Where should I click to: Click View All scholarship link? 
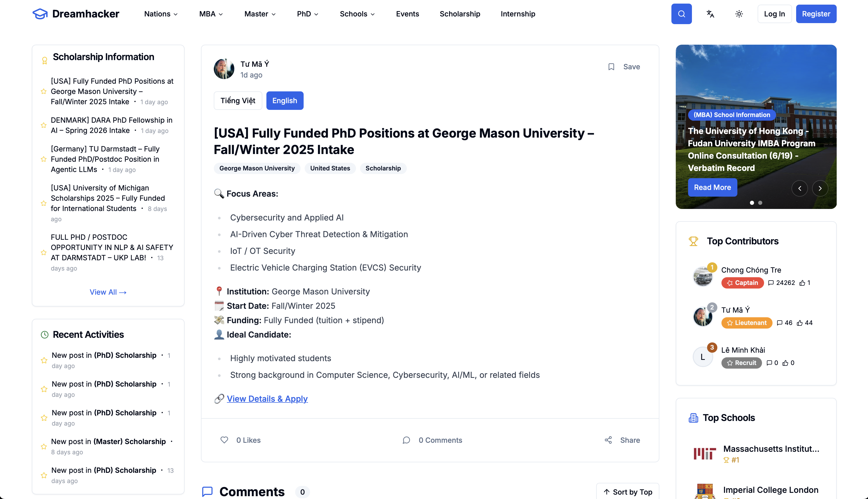point(108,292)
